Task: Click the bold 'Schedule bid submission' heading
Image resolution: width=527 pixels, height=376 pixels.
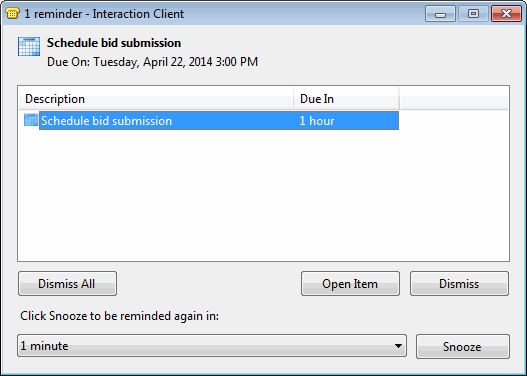Action: pyautogui.click(x=114, y=43)
